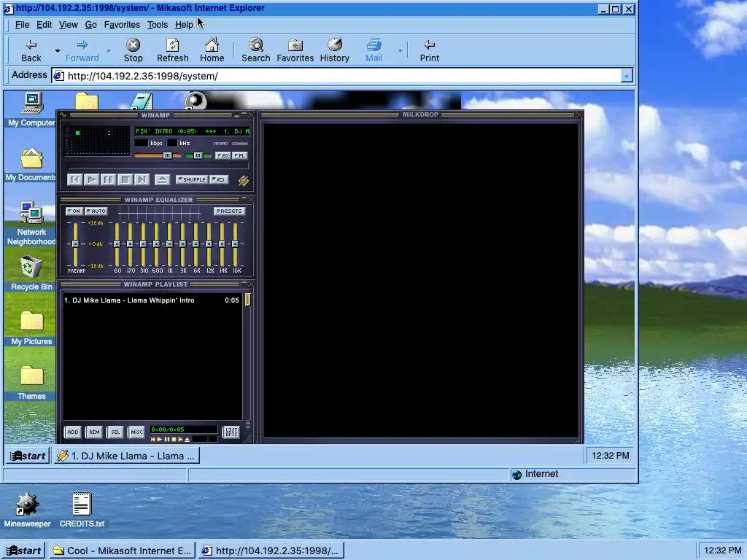This screenshot has width=747, height=560.
Task: Select track DJ Mike Llama - Llama Whippin' Intro
Action: pyautogui.click(x=152, y=300)
